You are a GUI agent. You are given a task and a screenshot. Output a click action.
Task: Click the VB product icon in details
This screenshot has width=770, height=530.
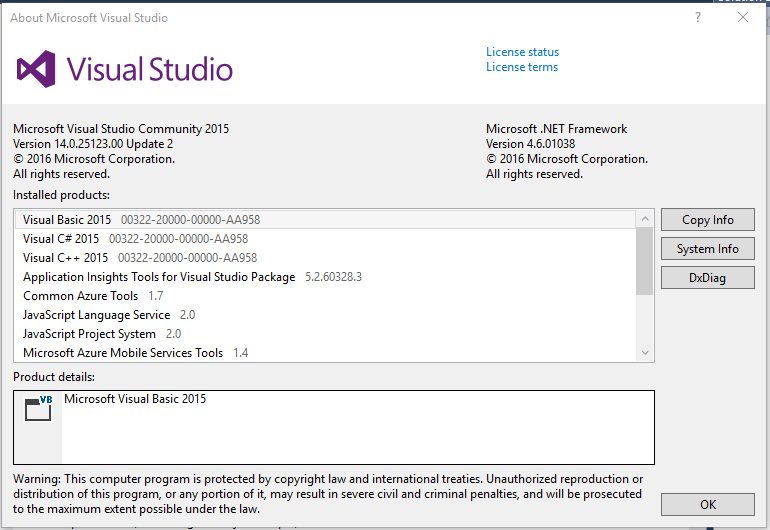click(38, 408)
